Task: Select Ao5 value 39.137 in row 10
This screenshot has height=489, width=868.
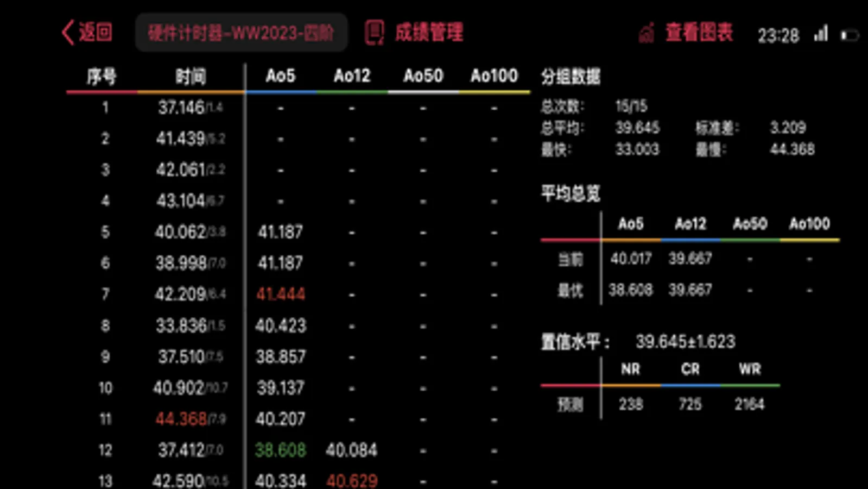Action: point(281,387)
